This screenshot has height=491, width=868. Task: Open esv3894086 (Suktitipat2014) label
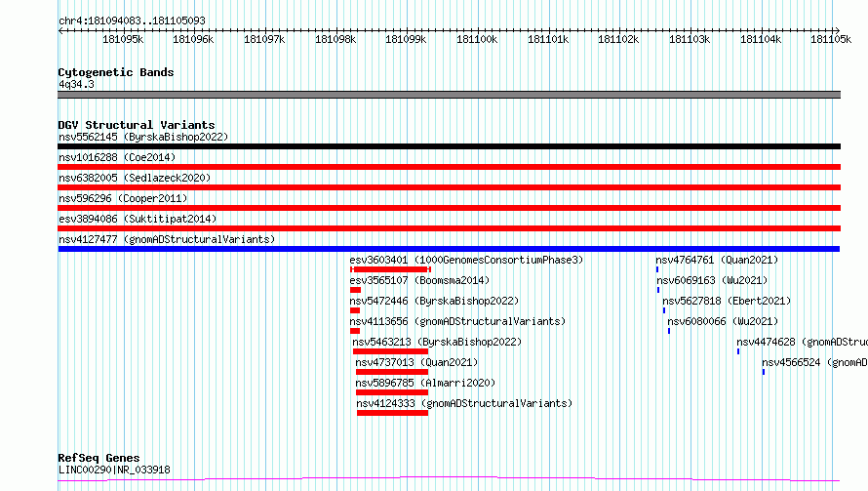tap(138, 219)
